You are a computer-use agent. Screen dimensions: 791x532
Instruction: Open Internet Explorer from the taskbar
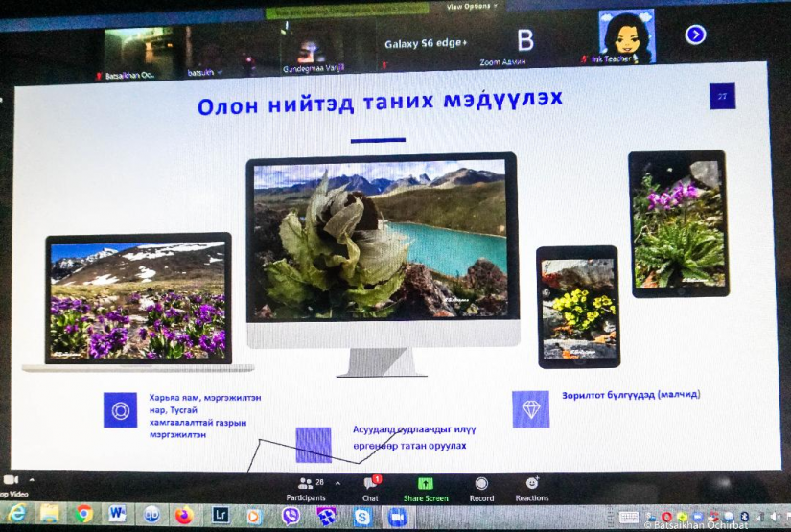[16, 515]
